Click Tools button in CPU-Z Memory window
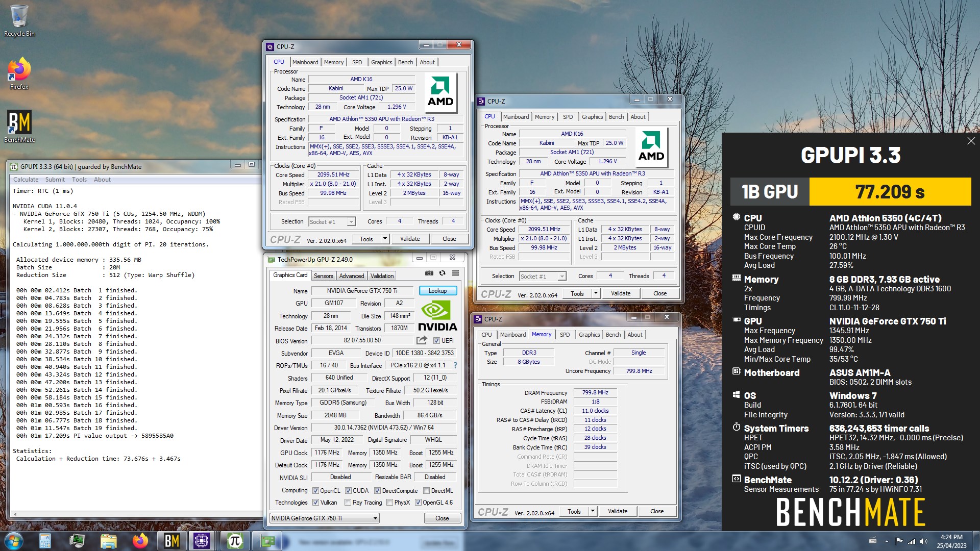 coord(574,511)
